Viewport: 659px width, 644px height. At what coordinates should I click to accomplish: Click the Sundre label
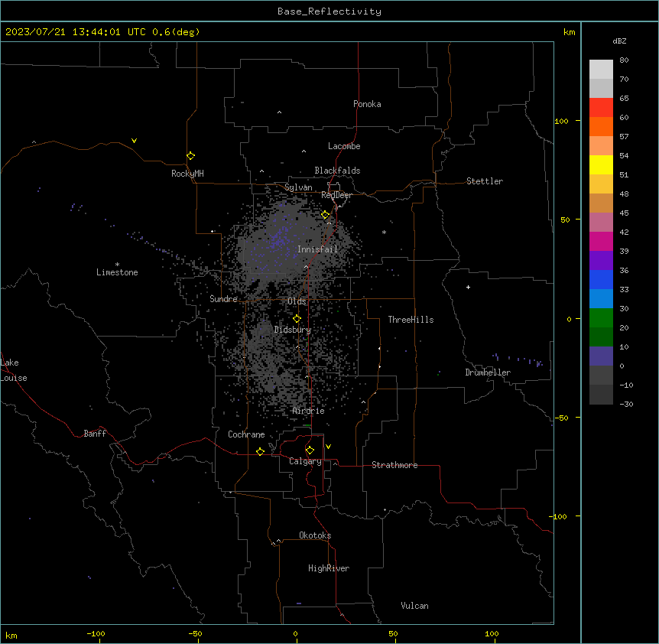pos(223,299)
